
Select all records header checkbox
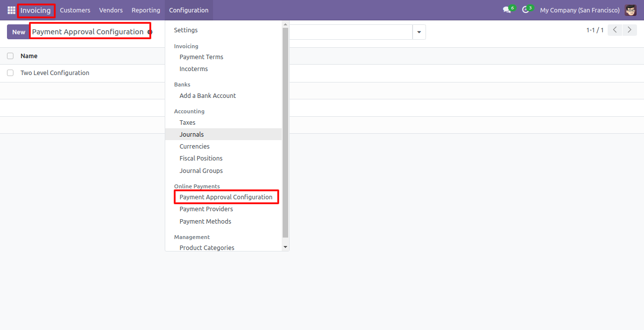(x=10, y=56)
